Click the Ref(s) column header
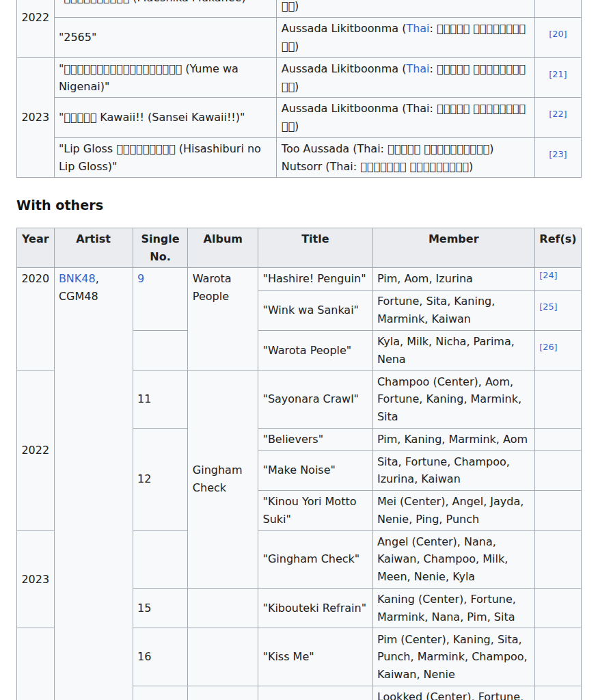 point(558,239)
